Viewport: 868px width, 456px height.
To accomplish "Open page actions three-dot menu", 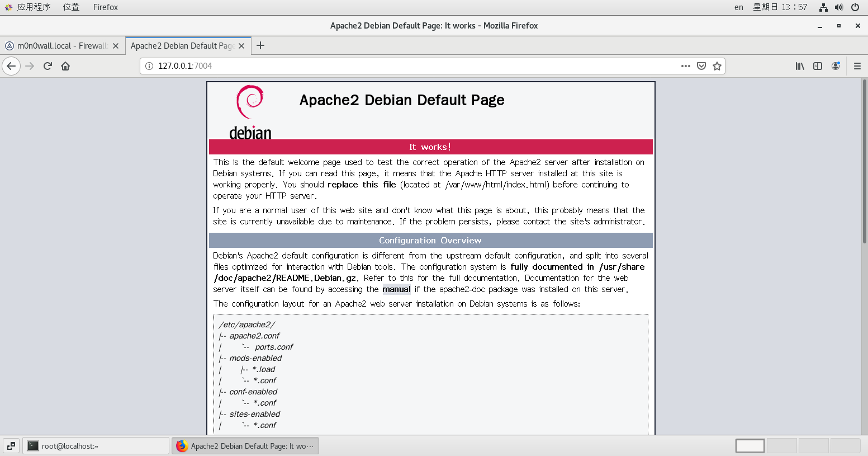I will click(685, 66).
